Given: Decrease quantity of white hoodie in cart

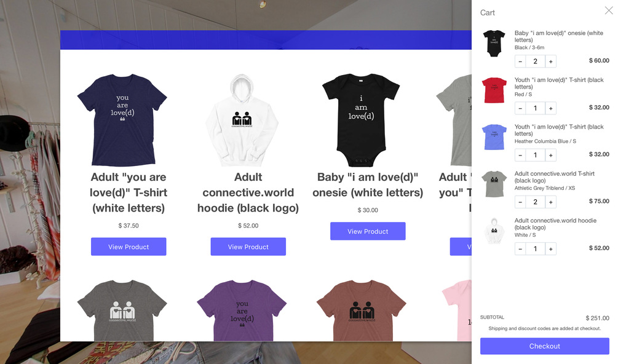Looking at the screenshot, I should 520,249.
